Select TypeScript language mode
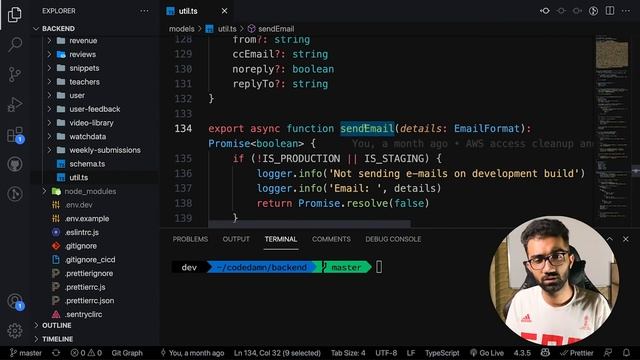The width and height of the screenshot is (640, 360). pyautogui.click(x=442, y=353)
